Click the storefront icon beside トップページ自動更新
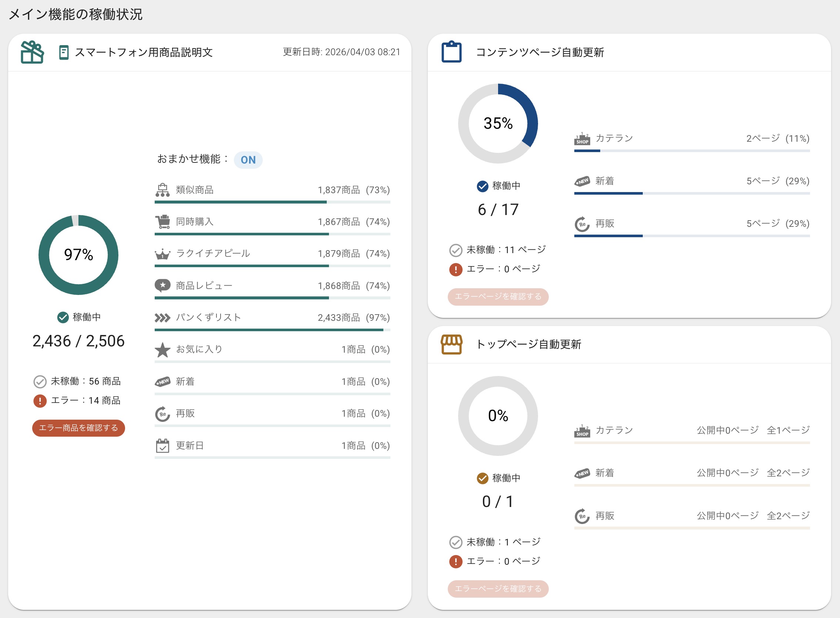 click(x=451, y=344)
